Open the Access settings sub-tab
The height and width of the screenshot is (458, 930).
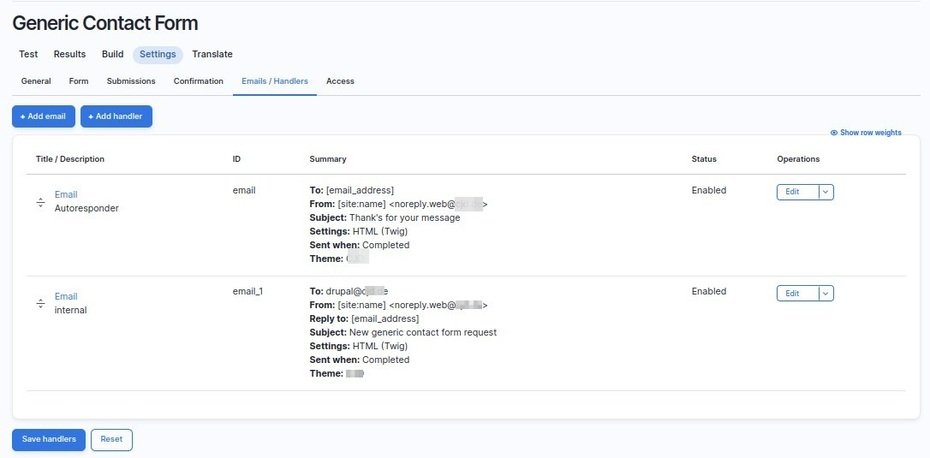coord(340,81)
